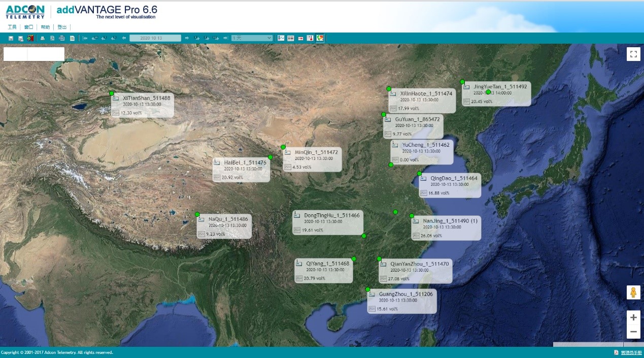Image resolution: width=644 pixels, height=358 pixels.
Task: Open the 管理员手册 link in footer
Action: coord(630,352)
